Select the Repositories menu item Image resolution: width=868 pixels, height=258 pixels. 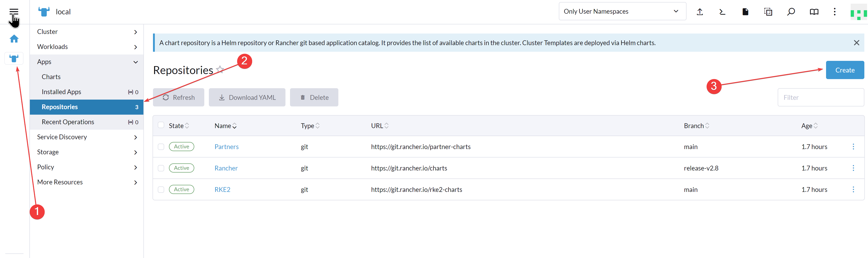pyautogui.click(x=87, y=107)
